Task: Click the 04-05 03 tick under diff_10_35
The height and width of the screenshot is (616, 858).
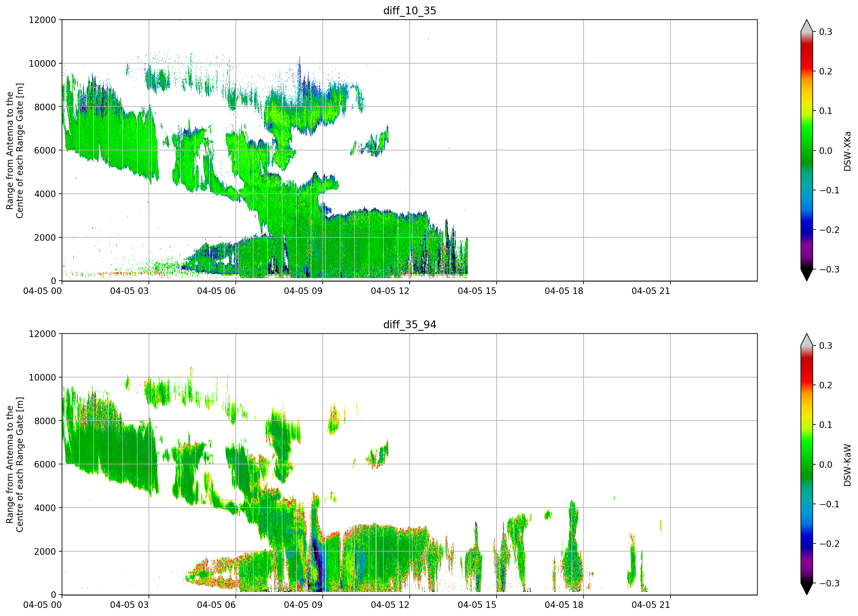Action: pos(129,291)
